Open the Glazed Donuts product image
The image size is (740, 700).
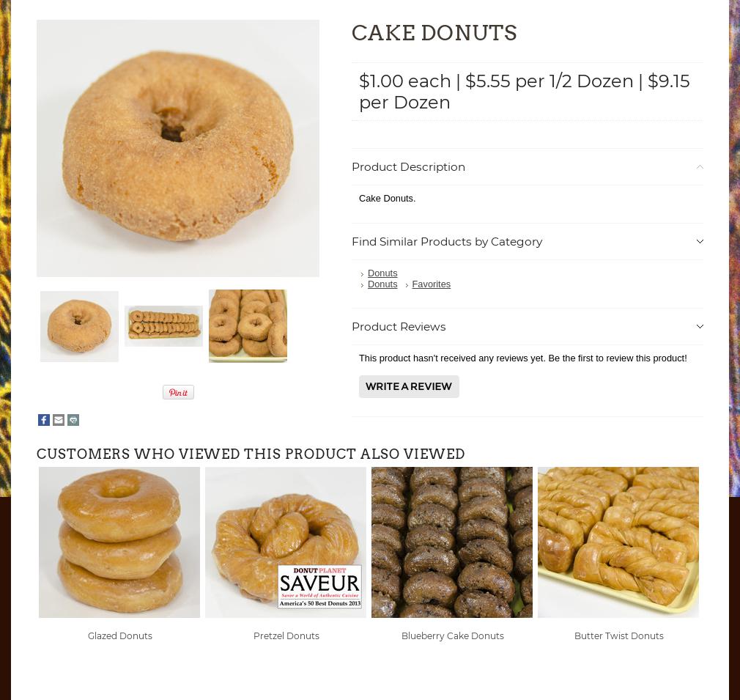119,542
